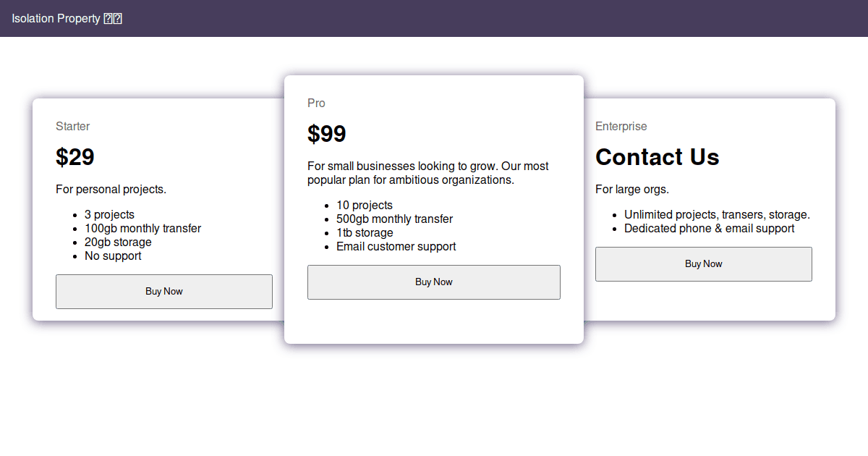Viewport: 868px width, 456px height.
Task: Click the 'No support' list item
Action: pyautogui.click(x=113, y=256)
